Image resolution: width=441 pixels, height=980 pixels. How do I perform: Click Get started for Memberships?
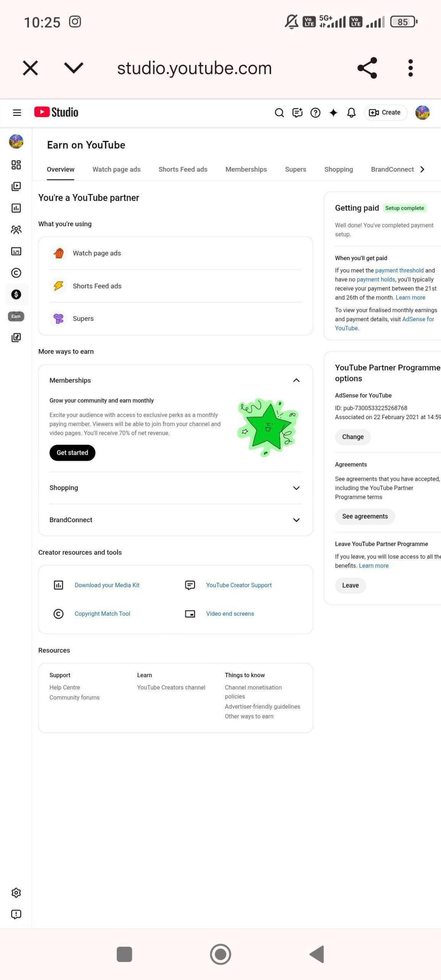point(72,453)
